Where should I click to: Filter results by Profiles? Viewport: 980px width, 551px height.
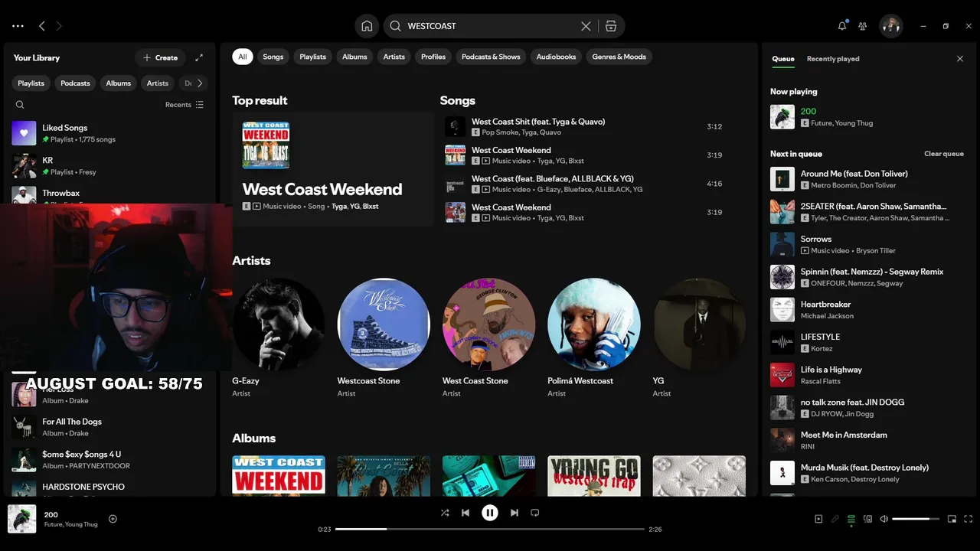pos(433,57)
